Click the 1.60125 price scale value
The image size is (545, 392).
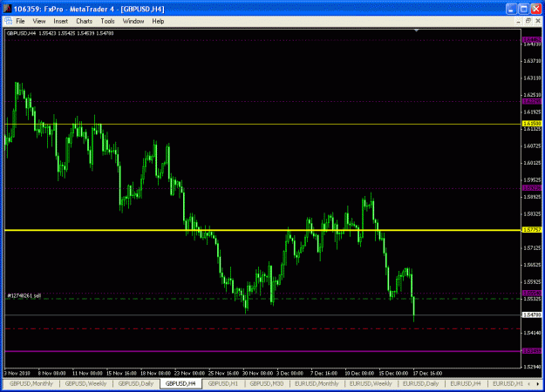[x=532, y=163]
